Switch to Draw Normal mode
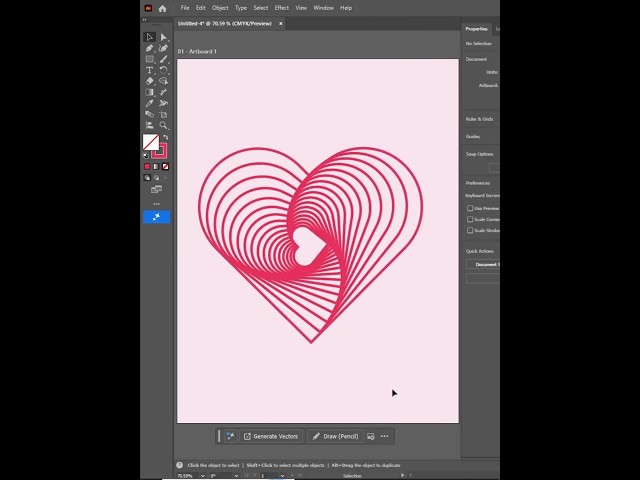 (x=147, y=178)
